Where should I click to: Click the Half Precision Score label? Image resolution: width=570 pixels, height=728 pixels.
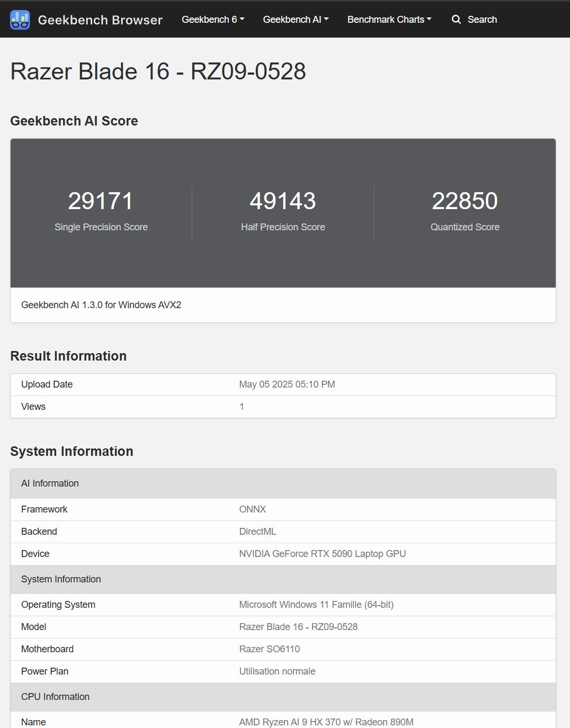coord(283,227)
